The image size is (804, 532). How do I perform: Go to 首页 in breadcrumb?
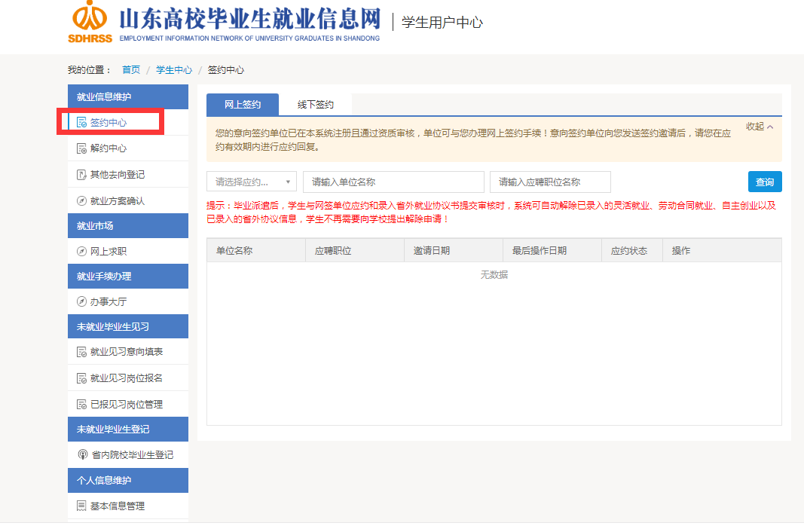tap(131, 70)
